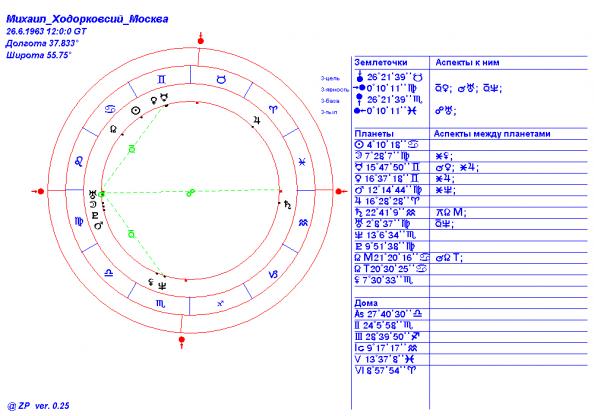Screen dimensions: 594x416
Task: Click the Дома section header
Action: tap(366, 303)
